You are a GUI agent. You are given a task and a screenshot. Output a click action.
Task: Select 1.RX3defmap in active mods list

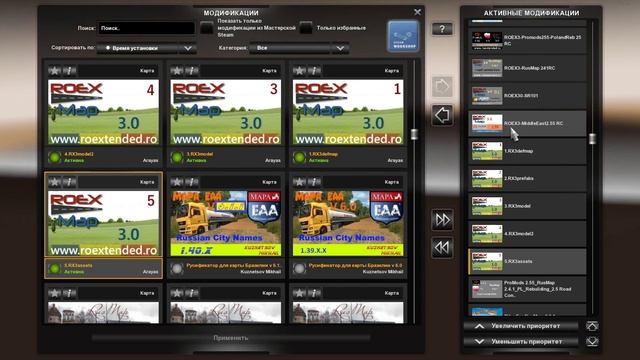(527, 151)
